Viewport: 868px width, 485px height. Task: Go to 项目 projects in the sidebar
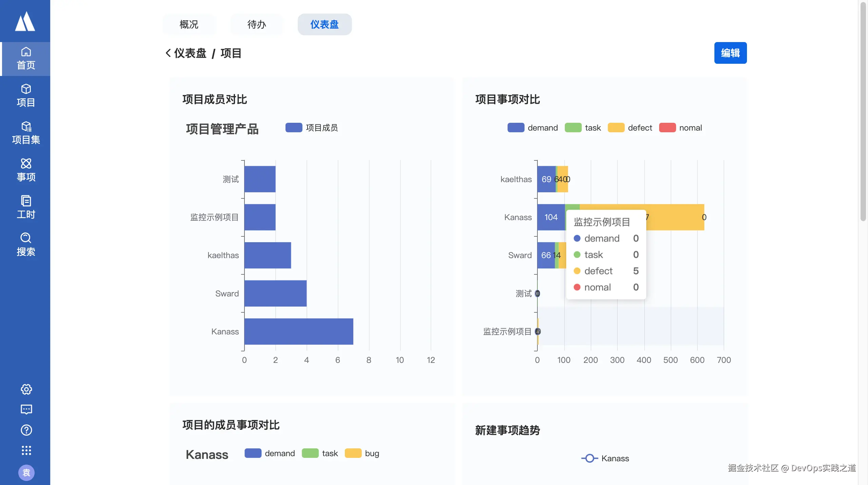(x=26, y=96)
